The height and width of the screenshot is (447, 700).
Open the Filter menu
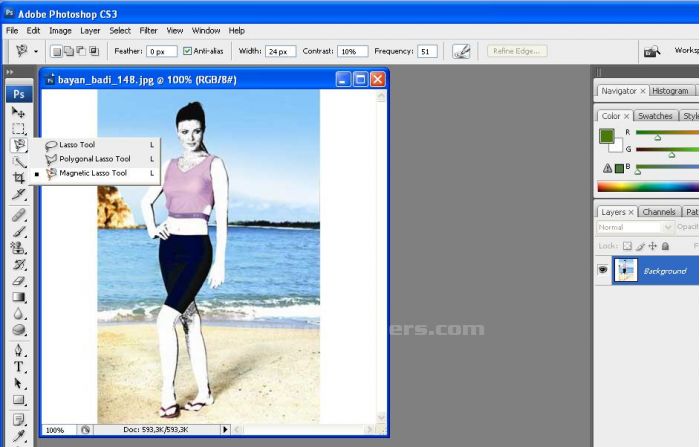[x=148, y=31]
